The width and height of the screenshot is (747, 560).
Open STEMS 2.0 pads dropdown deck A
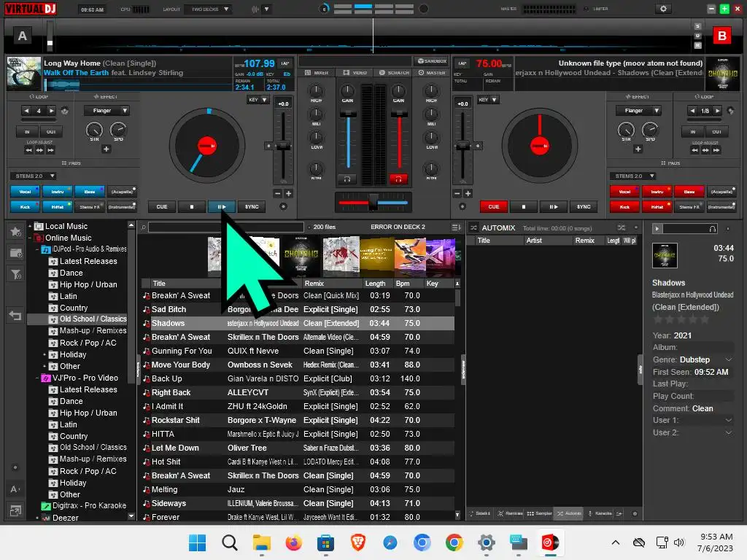tap(33, 176)
